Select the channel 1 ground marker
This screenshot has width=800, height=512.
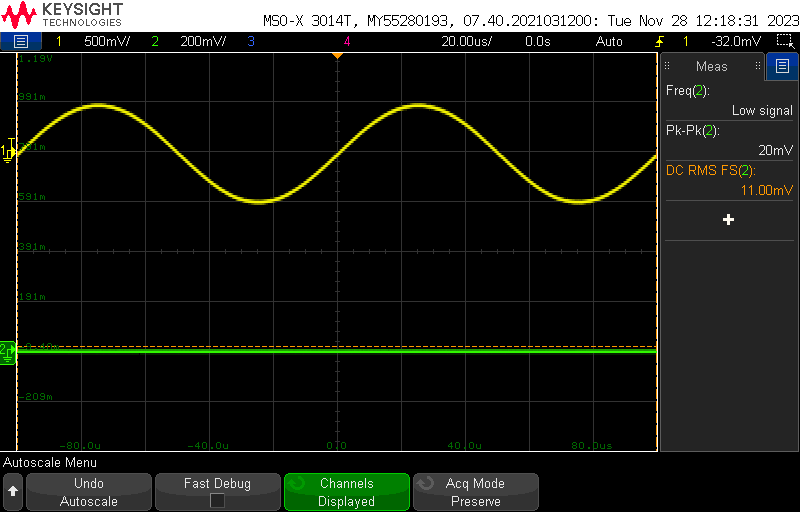pos(8,150)
